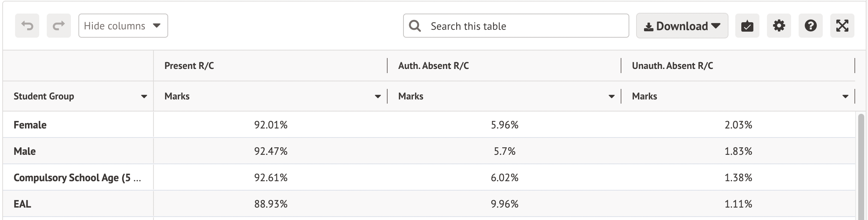This screenshot has height=220, width=868.
Task: Select the Male row label
Action: [25, 151]
